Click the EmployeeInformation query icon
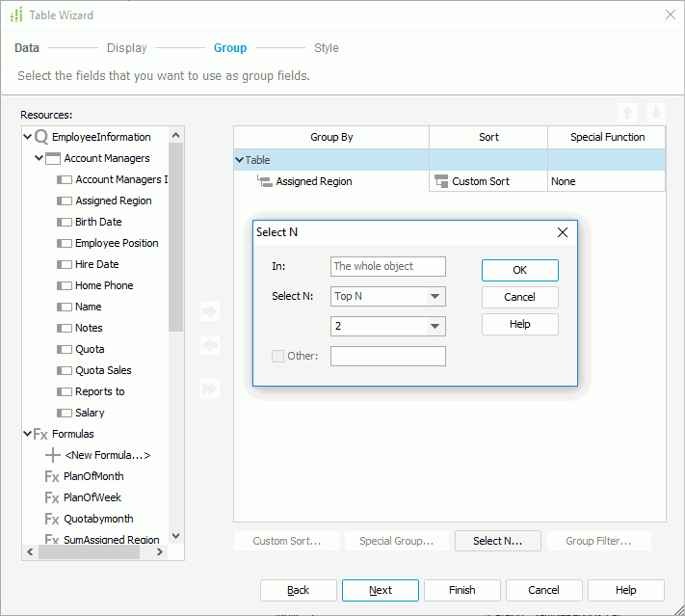The width and height of the screenshot is (685, 616). (41, 137)
